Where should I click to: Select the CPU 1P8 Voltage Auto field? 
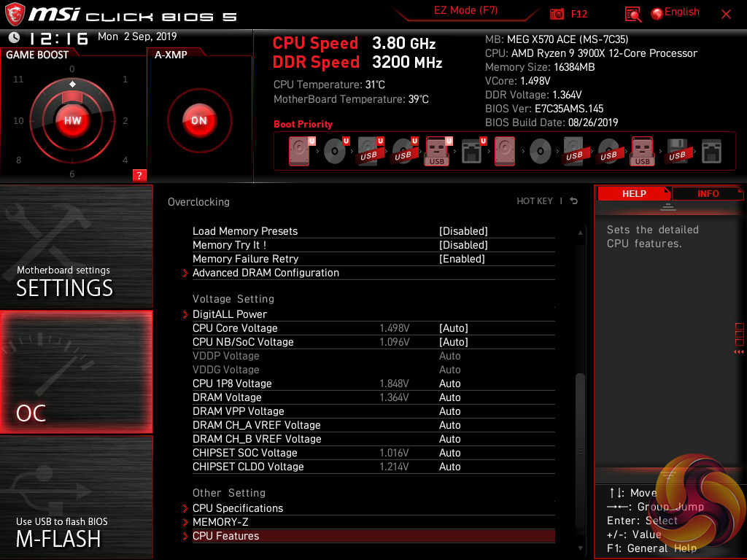coord(449,384)
